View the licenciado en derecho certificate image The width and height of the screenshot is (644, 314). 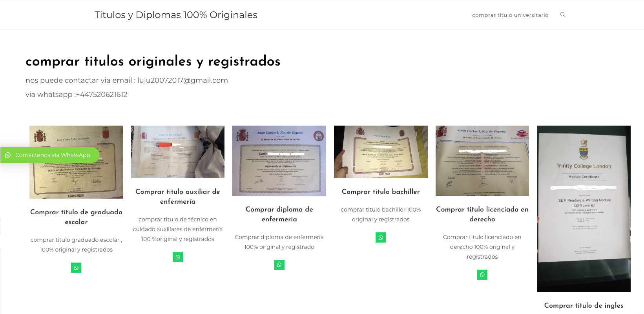[x=482, y=161]
